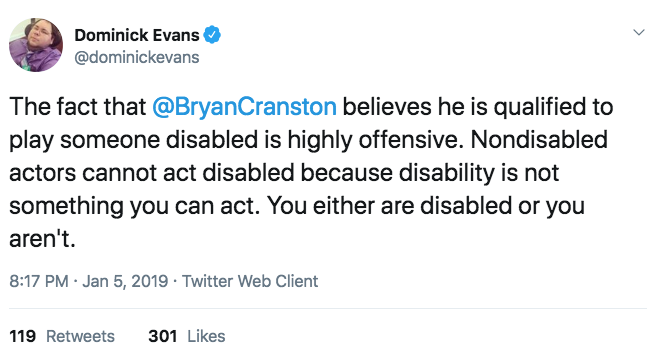
Task: Click the 8:17 PM timestamp
Action: 38,281
